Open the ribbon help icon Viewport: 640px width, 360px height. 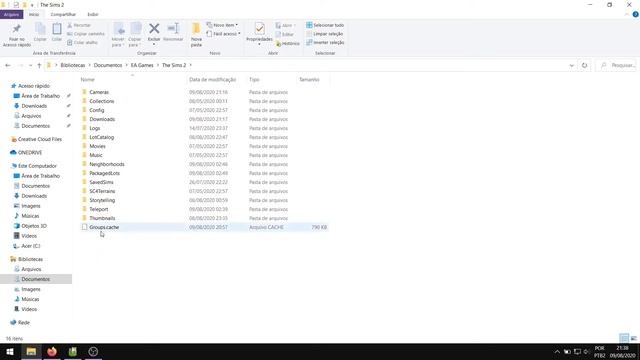[636, 14]
